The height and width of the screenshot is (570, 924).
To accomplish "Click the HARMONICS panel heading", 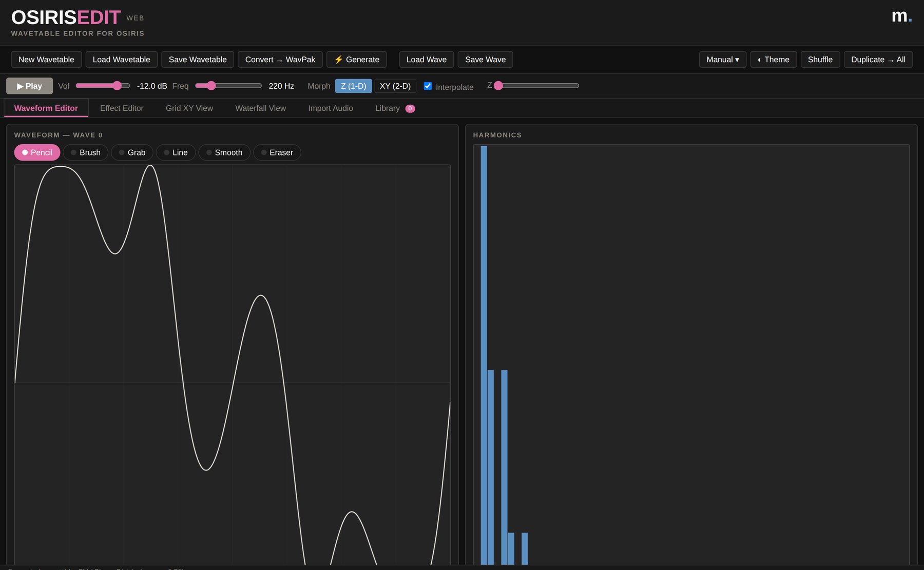I will point(497,135).
